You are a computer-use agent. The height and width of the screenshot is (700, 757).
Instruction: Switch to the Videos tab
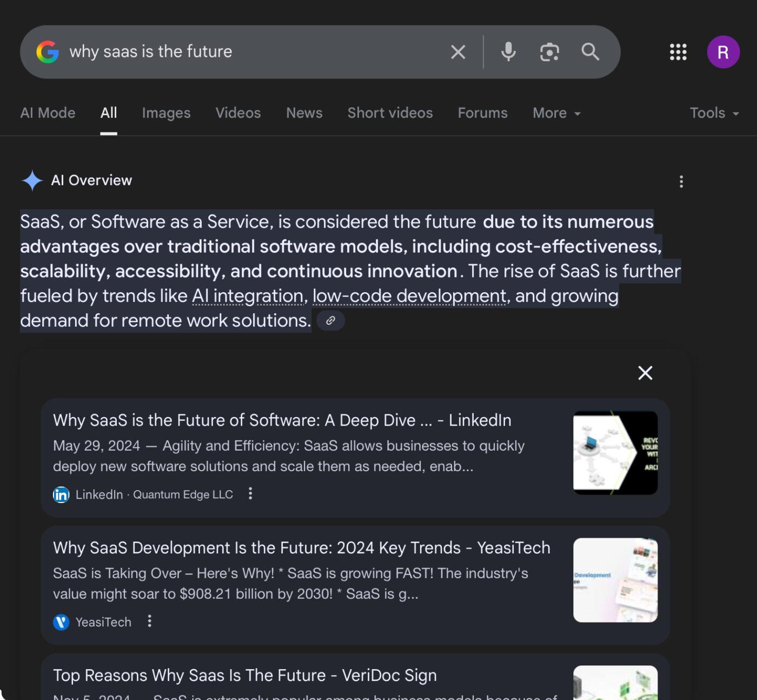point(238,113)
